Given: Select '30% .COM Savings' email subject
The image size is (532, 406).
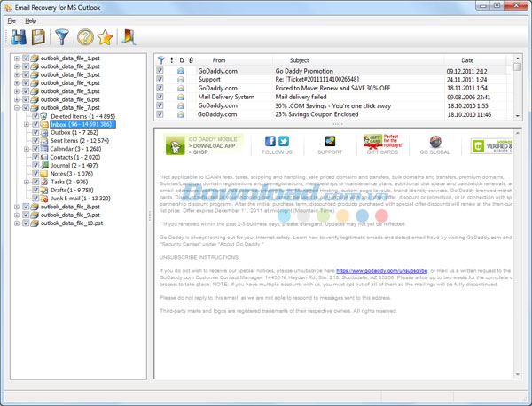Looking at the screenshot, I should pyautogui.click(x=332, y=105).
